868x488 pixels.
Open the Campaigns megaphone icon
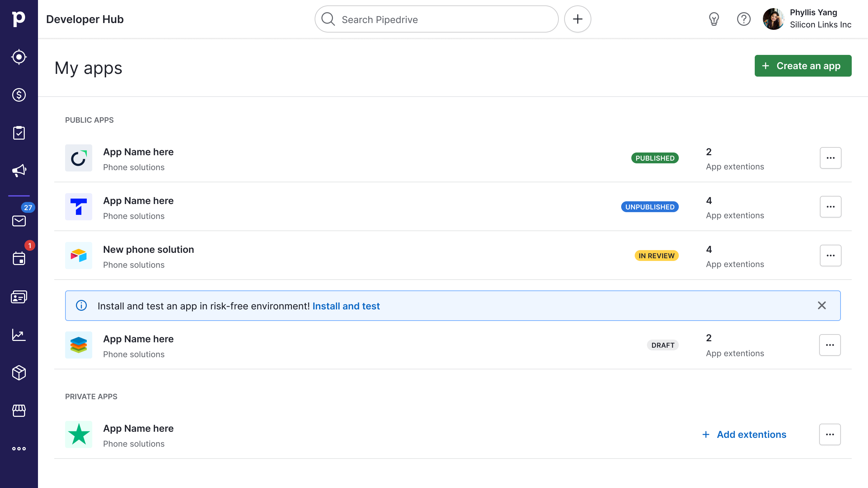pos(19,170)
